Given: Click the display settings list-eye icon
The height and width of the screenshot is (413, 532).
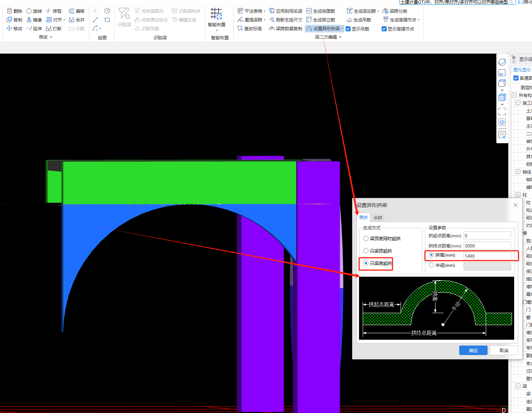Looking at the screenshot, I should pos(502,135).
